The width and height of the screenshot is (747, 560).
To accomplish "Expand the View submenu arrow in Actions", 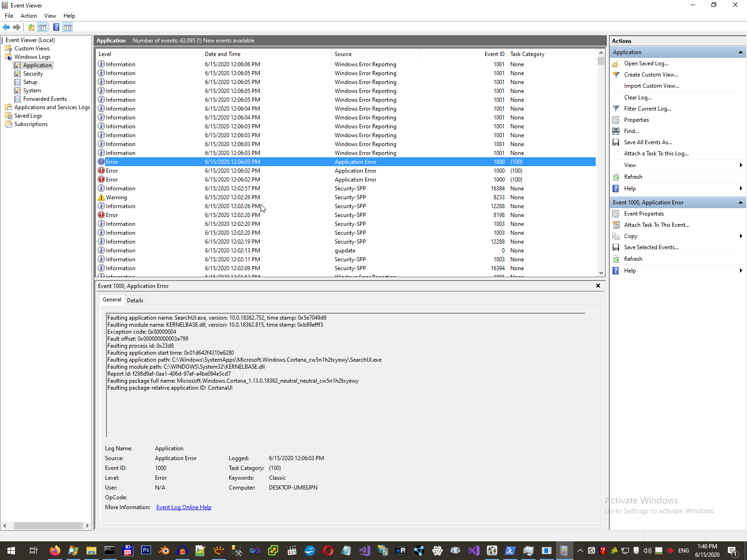I will 740,165.
